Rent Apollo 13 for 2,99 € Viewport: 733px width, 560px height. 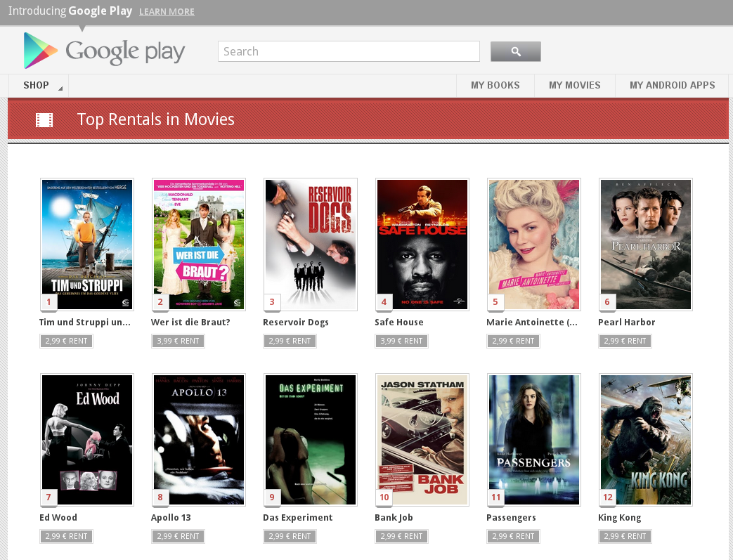tap(178, 537)
